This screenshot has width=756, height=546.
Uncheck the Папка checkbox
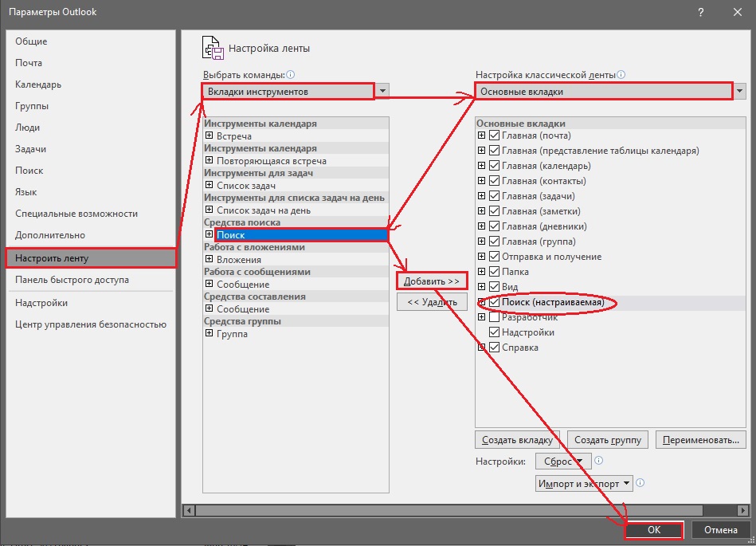[494, 272]
